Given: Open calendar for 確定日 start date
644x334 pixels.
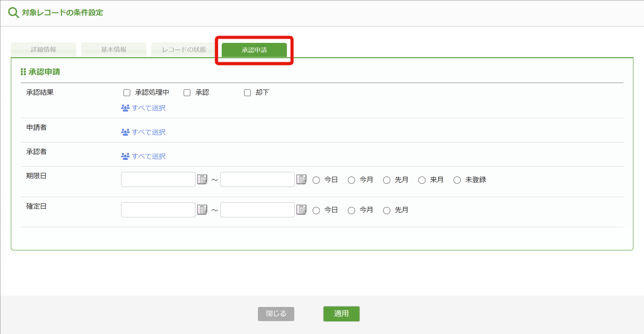Looking at the screenshot, I should (x=202, y=210).
